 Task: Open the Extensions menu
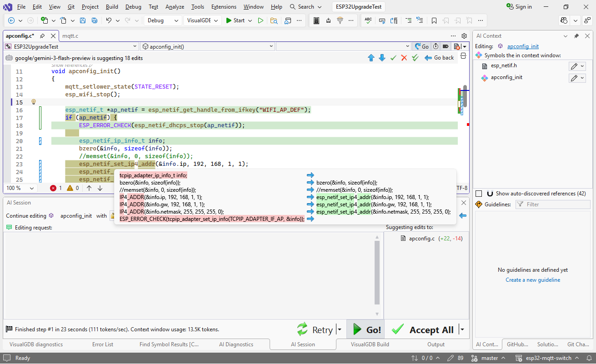[x=224, y=7]
